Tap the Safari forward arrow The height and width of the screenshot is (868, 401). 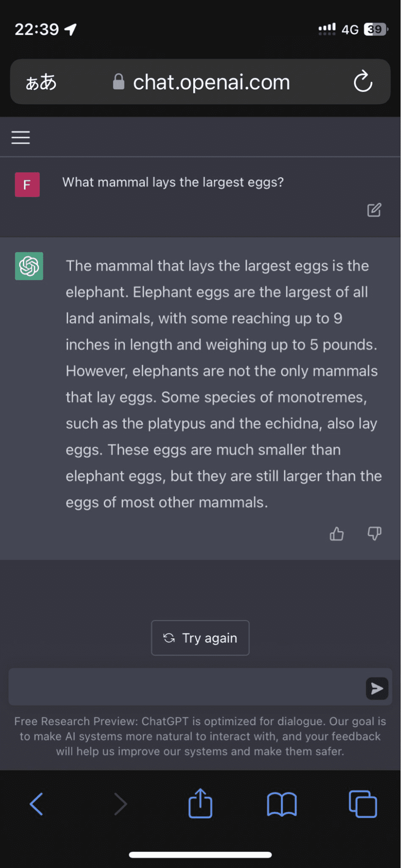(x=120, y=804)
